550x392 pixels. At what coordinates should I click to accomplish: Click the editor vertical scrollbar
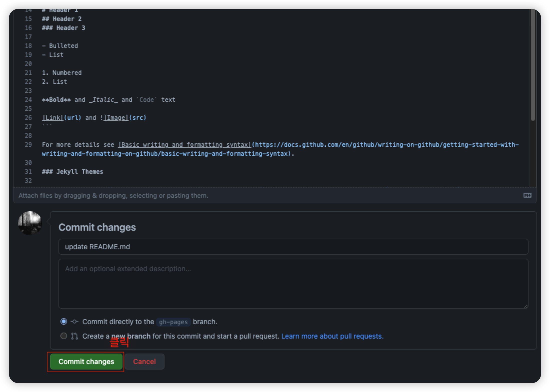(x=533, y=65)
